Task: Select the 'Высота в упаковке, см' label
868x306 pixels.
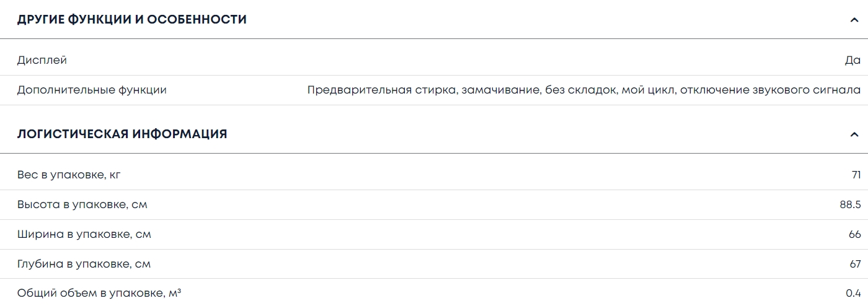Action: (x=82, y=205)
